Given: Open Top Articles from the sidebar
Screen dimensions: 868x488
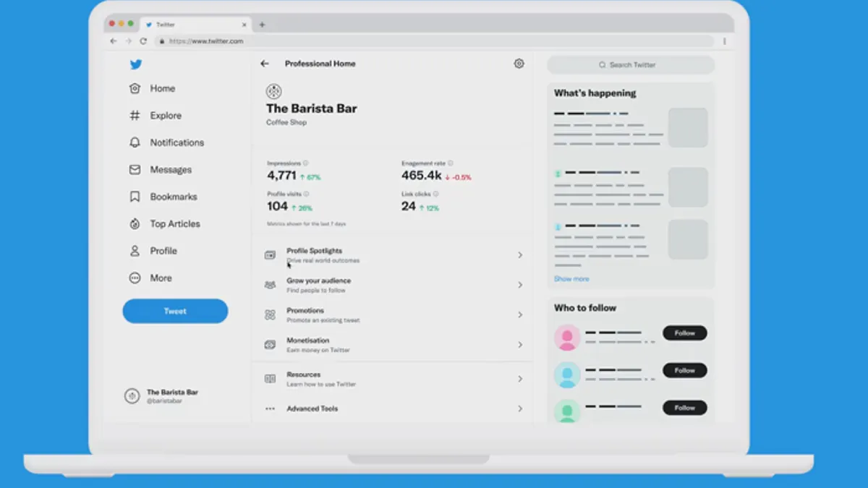Looking at the screenshot, I should (164, 224).
